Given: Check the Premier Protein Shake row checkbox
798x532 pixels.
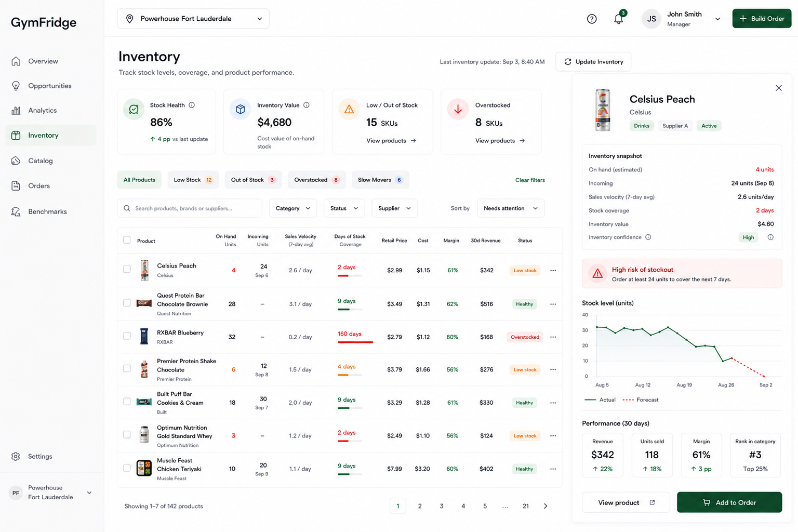Looking at the screenshot, I should tap(127, 368).
